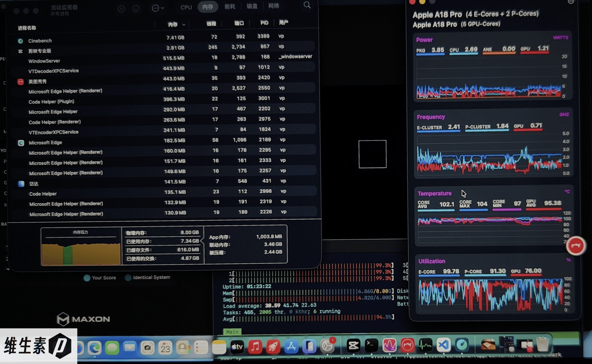592x364 pixels.
Task: Click the process info (i) icon
Action: [136, 9]
